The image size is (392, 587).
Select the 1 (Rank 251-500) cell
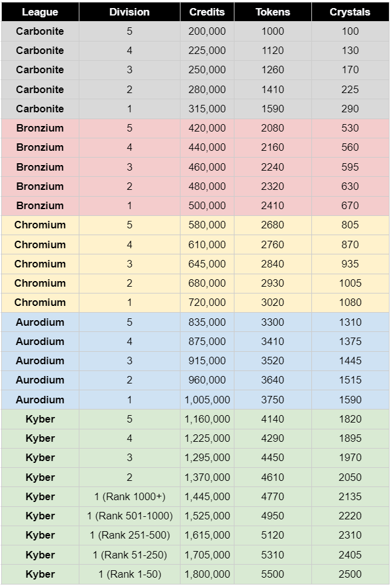tap(129, 535)
